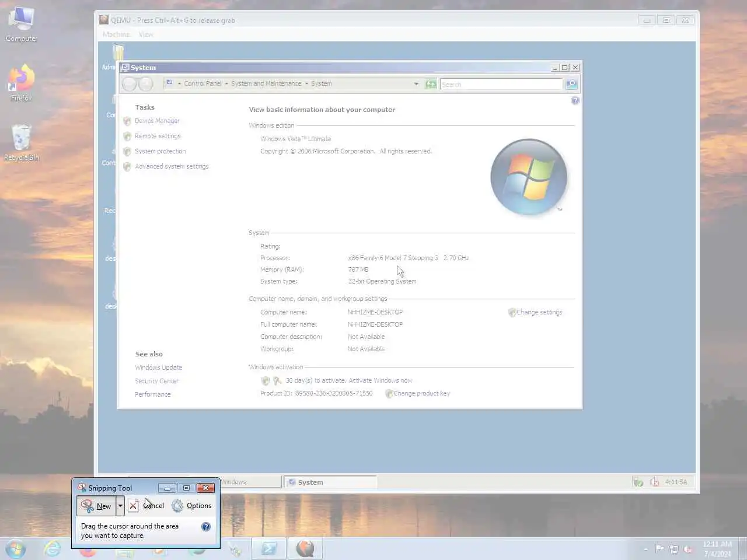Screen dimensions: 747x560
Task: Click the processor description text
Action: pyautogui.click(x=409, y=258)
